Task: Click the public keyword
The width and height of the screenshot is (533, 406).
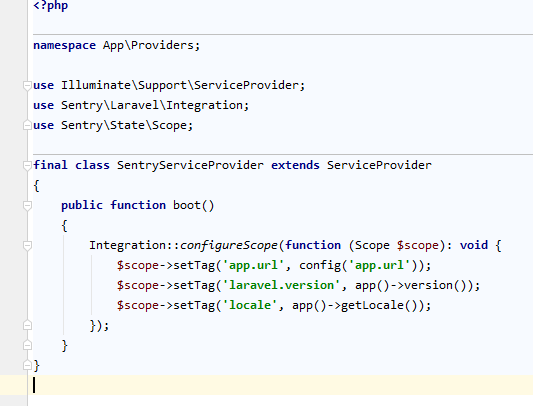Action: tap(82, 205)
